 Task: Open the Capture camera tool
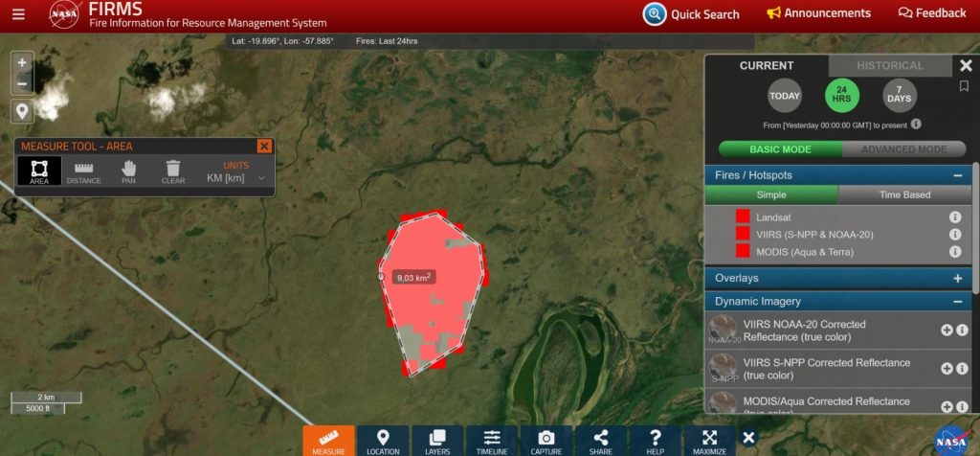click(546, 441)
